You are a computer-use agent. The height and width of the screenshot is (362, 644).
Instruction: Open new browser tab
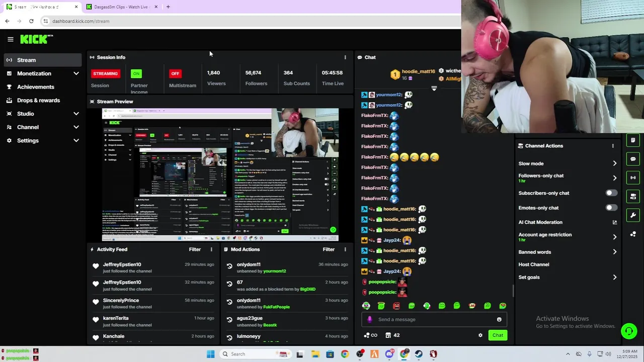point(168,7)
